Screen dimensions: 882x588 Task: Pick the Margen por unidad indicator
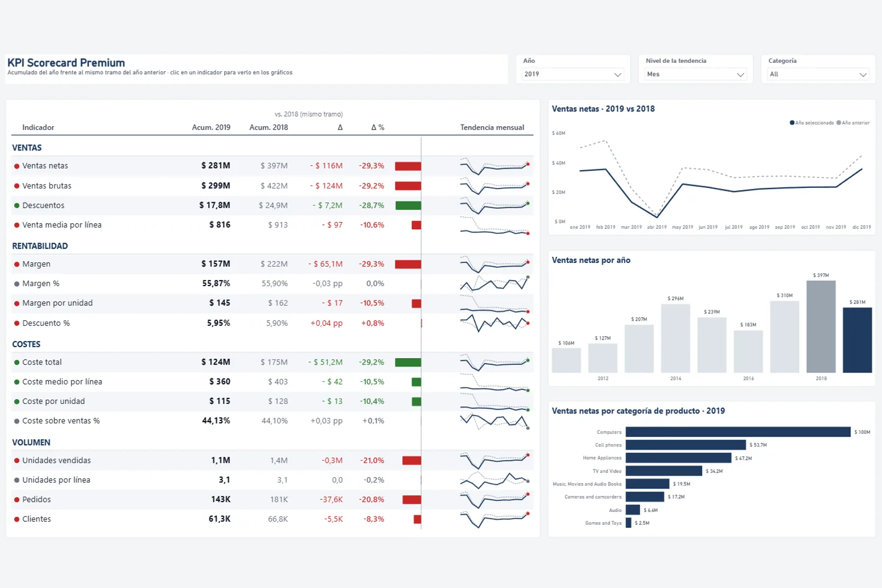[272, 303]
